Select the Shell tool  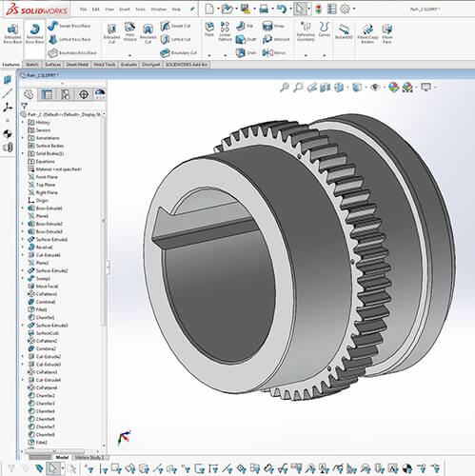point(246,52)
